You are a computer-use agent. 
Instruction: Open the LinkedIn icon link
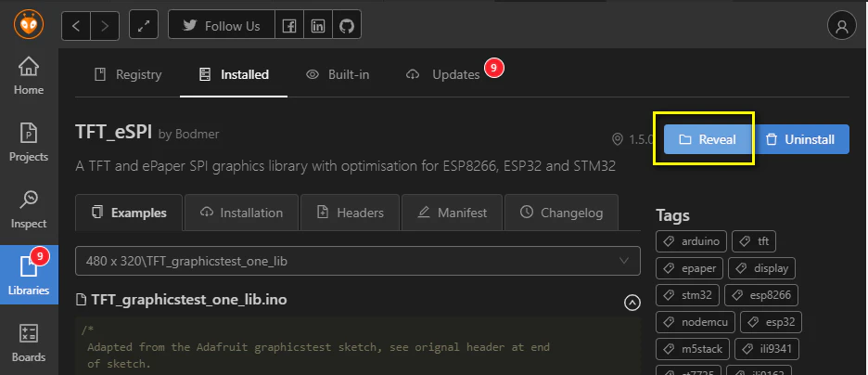pos(318,25)
